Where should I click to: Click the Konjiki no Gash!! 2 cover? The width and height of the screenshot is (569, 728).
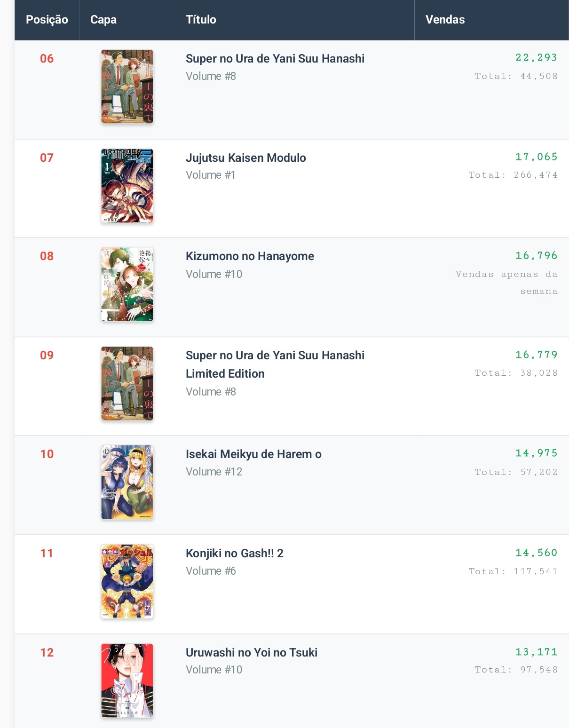[x=127, y=581]
